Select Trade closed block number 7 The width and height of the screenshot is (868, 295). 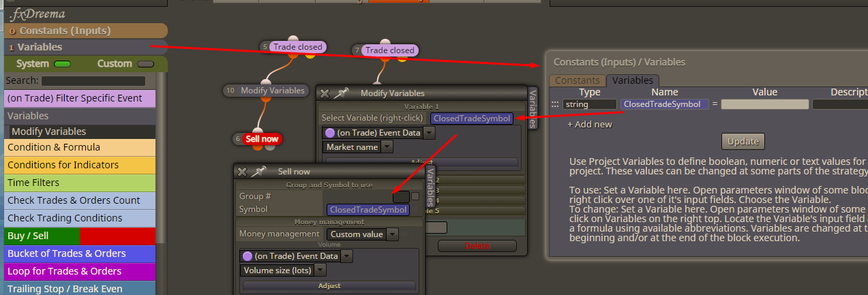pyautogui.click(x=389, y=50)
